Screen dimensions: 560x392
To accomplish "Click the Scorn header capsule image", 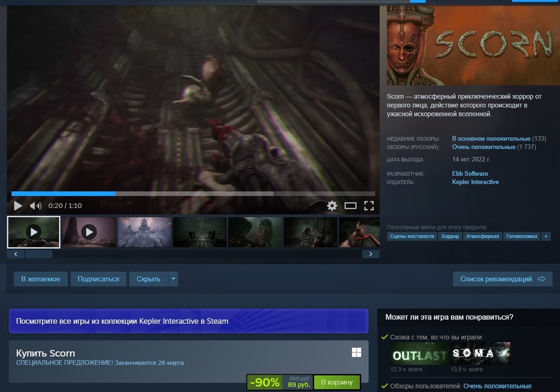I will pos(473,46).
